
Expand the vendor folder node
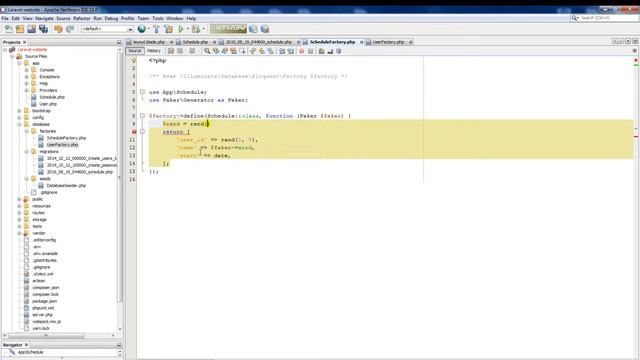coord(19,233)
